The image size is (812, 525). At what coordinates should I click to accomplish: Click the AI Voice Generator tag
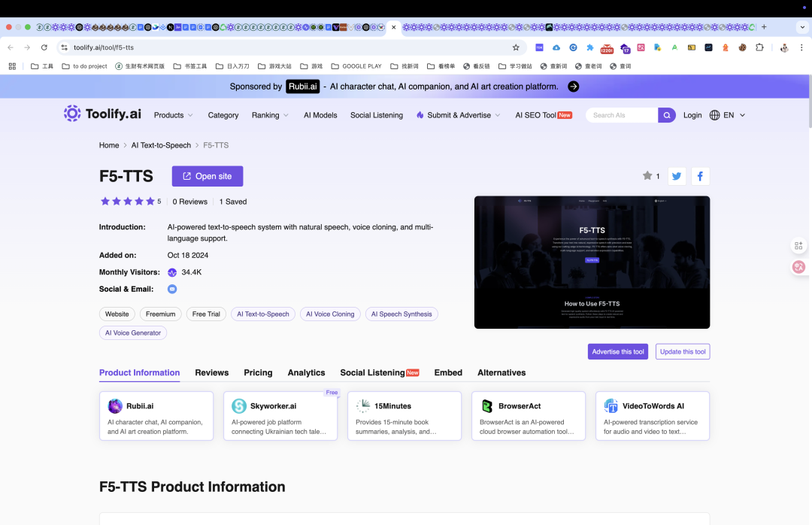pos(133,332)
